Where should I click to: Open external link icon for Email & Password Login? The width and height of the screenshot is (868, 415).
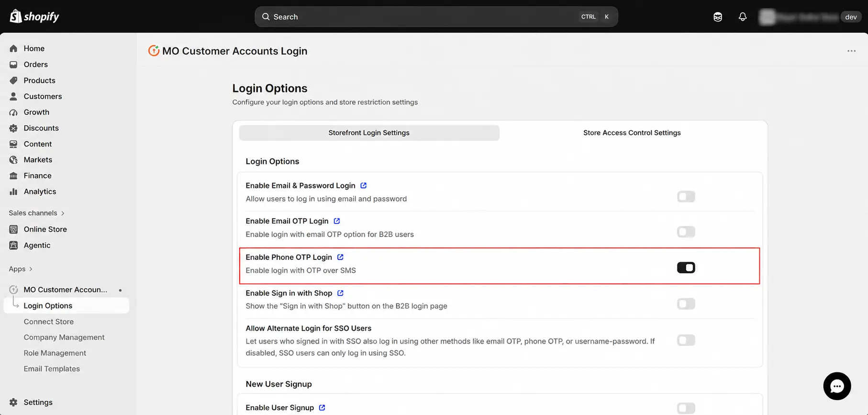coord(364,185)
